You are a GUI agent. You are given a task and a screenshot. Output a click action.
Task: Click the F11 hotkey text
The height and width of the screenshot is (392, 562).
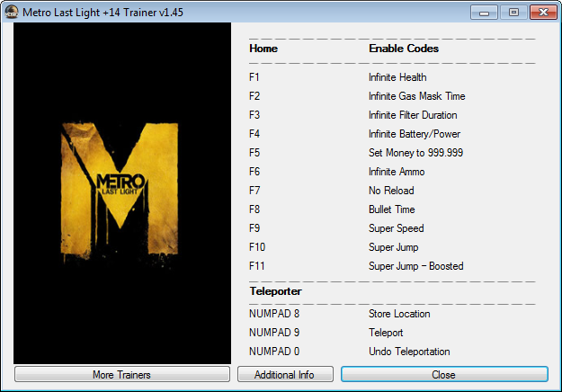click(x=256, y=266)
